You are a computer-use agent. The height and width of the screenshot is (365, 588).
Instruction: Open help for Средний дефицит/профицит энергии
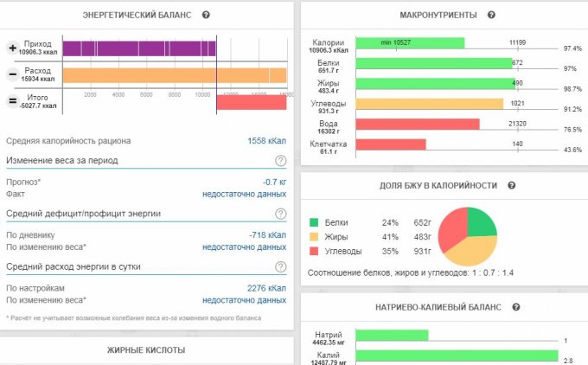pos(280,214)
